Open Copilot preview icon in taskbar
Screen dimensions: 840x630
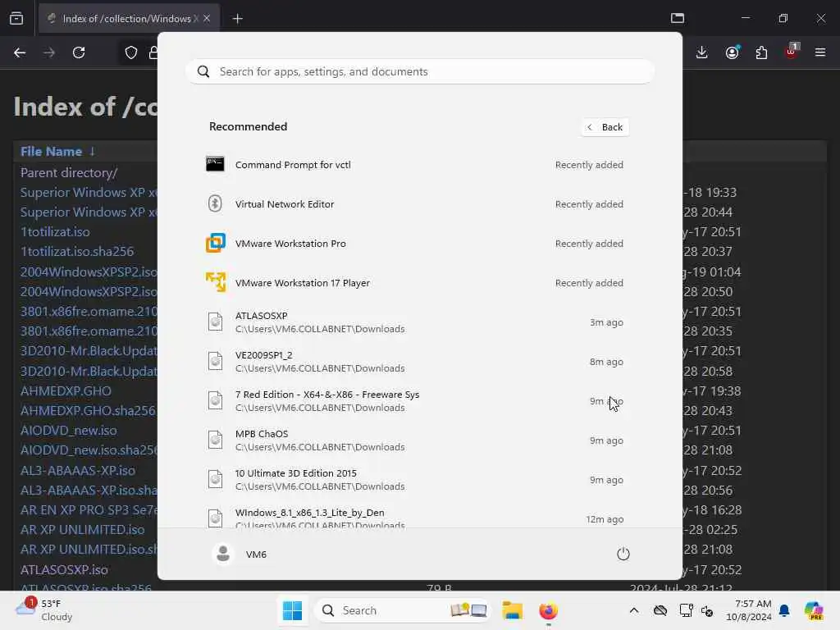(x=814, y=610)
